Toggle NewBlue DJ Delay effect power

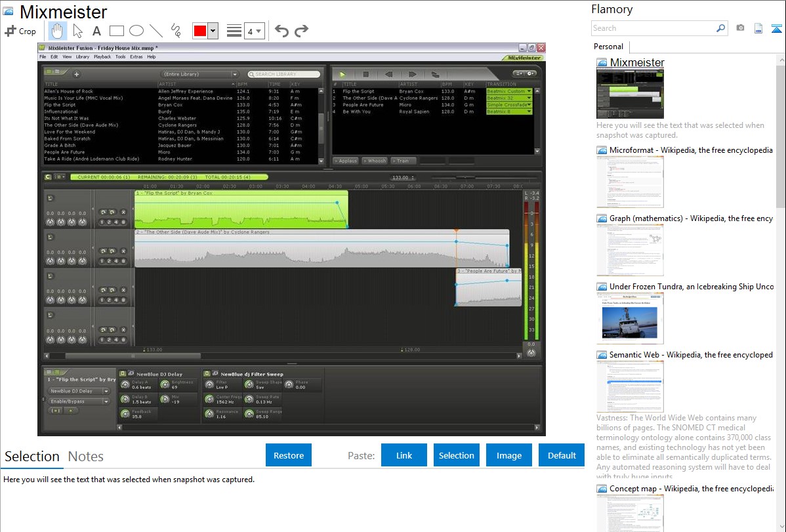123,373
